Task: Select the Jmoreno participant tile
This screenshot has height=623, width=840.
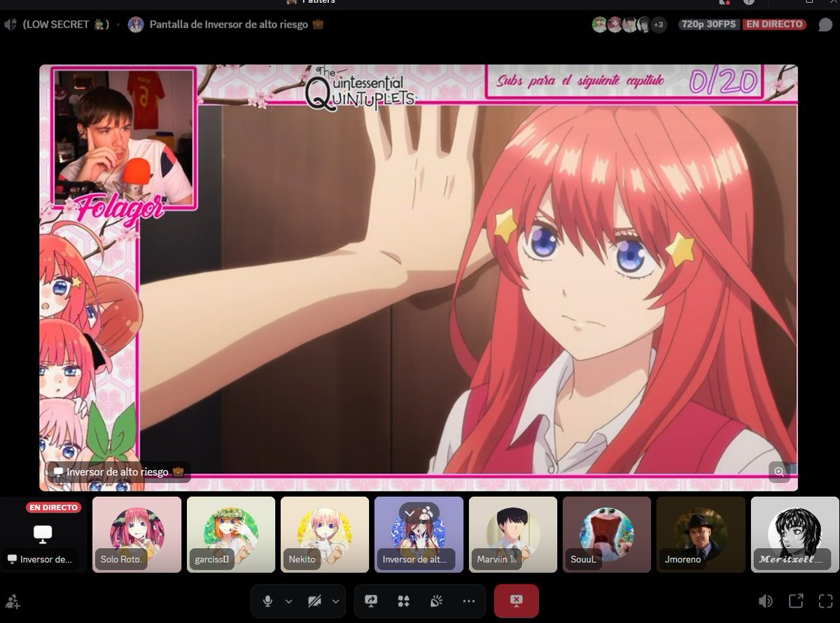Action: pyautogui.click(x=701, y=535)
